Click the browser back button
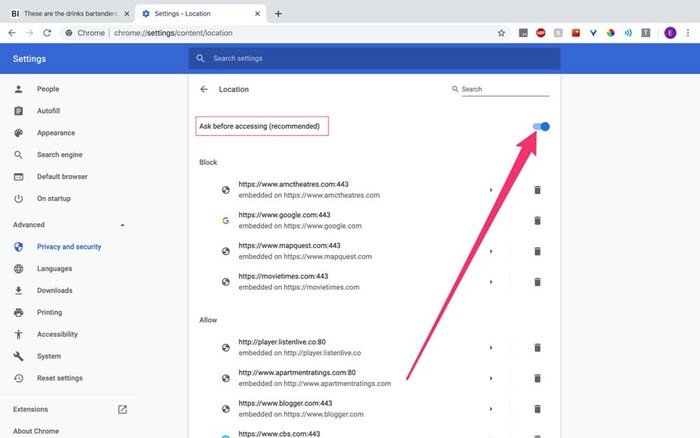The image size is (700, 438). [x=12, y=33]
